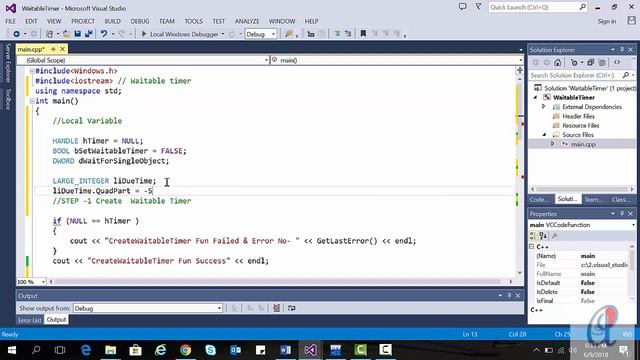640x360 pixels.
Task: Open the Toolbox side tab
Action: [x=7, y=99]
